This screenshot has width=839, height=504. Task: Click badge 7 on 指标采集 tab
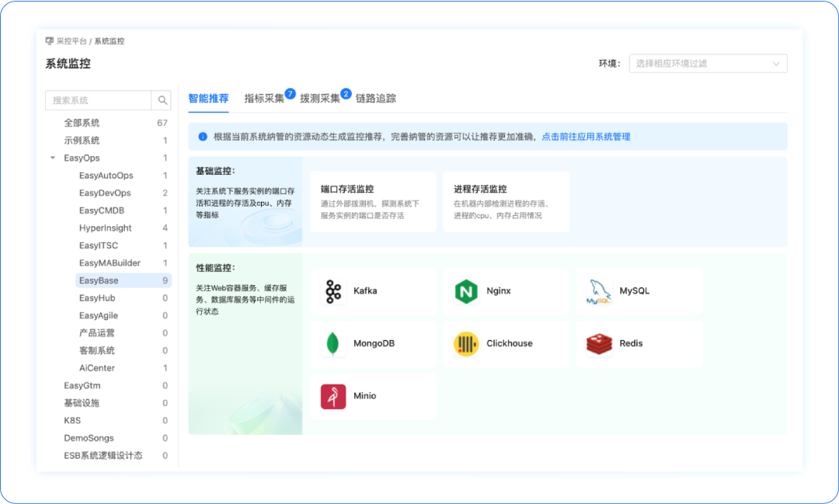click(290, 94)
